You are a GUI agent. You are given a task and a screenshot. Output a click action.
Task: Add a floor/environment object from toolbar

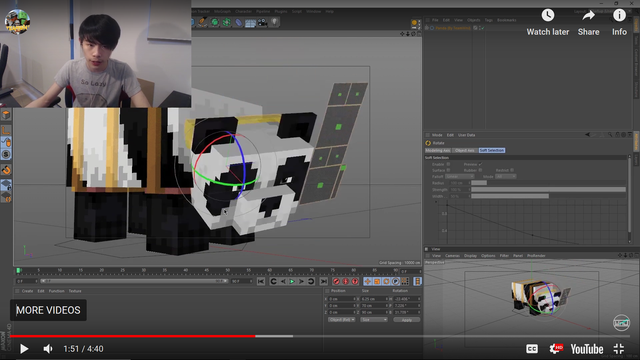(x=250, y=22)
